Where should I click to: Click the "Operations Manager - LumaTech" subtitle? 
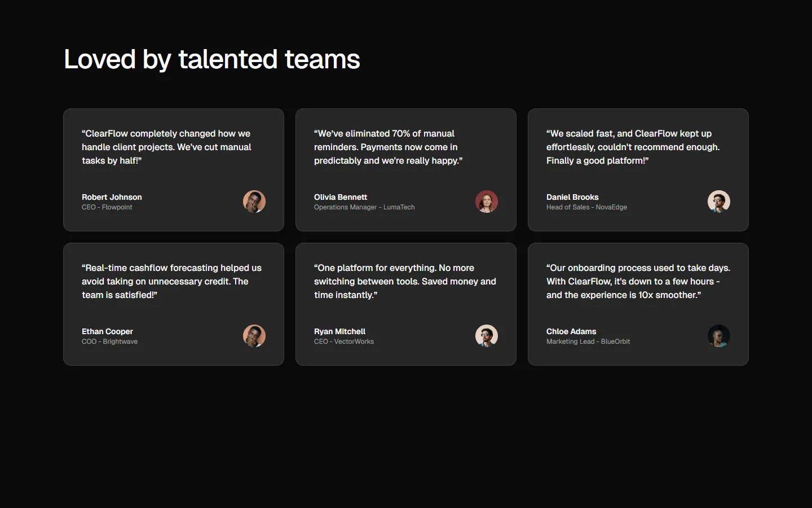pos(364,207)
